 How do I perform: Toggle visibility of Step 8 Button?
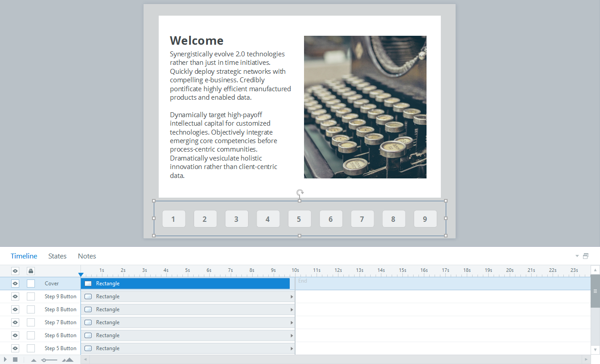pos(15,309)
